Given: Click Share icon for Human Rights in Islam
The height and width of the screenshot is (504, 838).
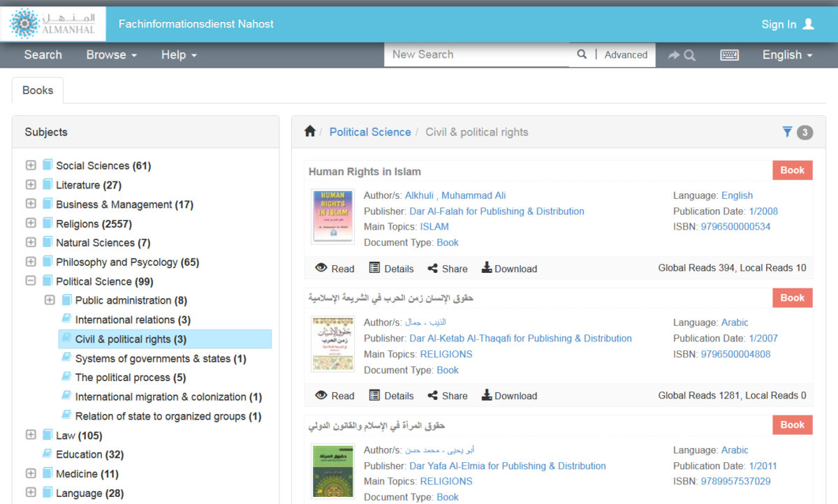Looking at the screenshot, I should [x=433, y=269].
